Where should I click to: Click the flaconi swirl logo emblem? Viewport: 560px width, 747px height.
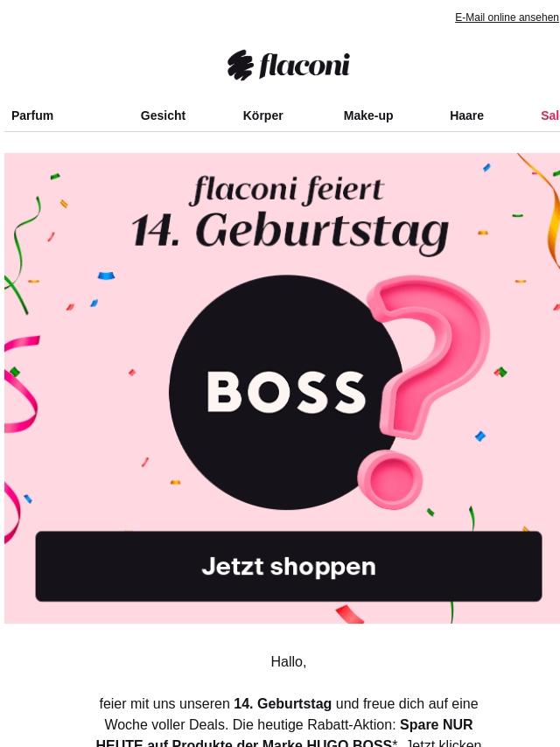240,66
